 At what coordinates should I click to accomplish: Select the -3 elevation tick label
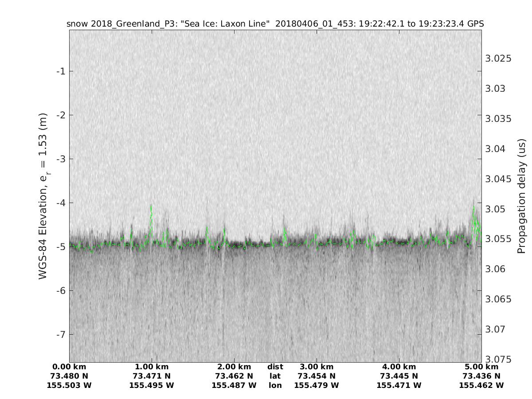click(61, 159)
